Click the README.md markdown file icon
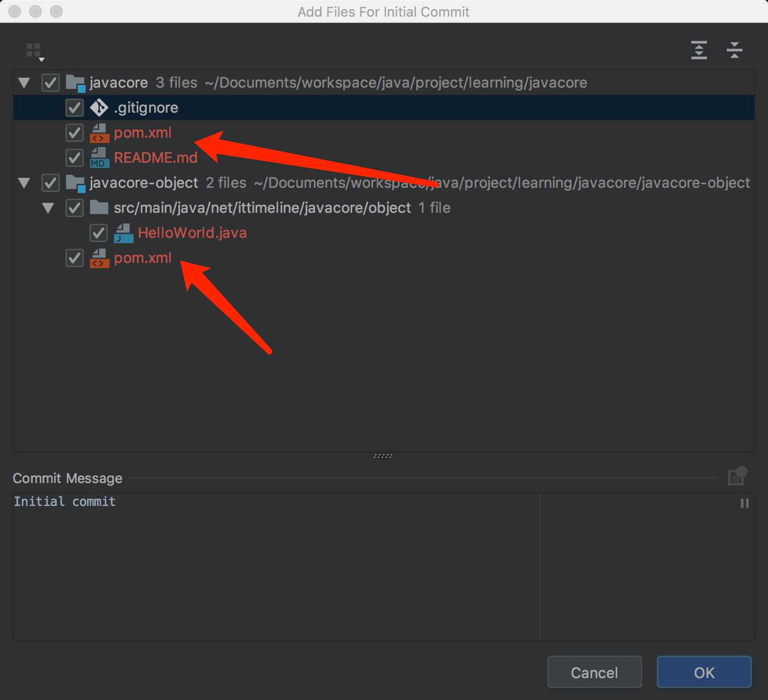This screenshot has width=768, height=700. [99, 158]
